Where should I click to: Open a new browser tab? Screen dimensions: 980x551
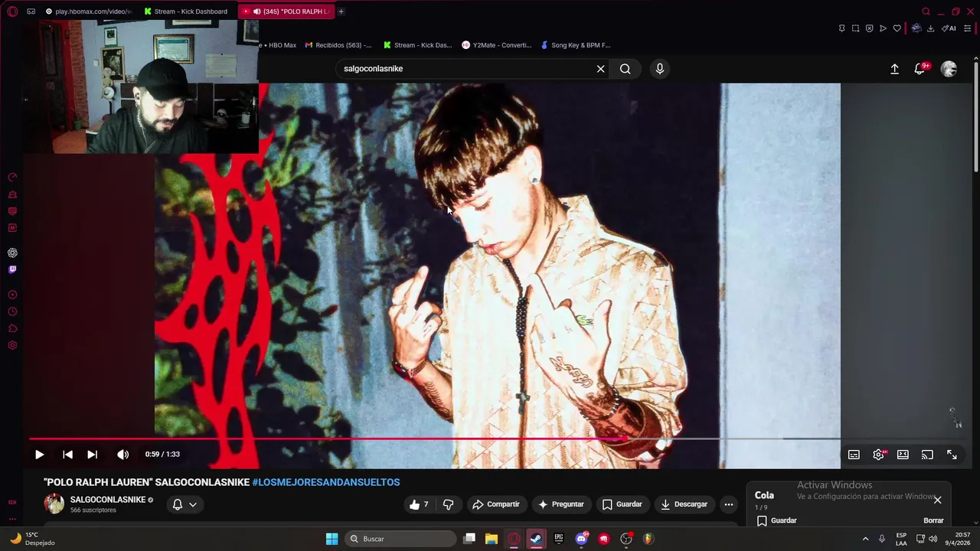[x=341, y=11]
